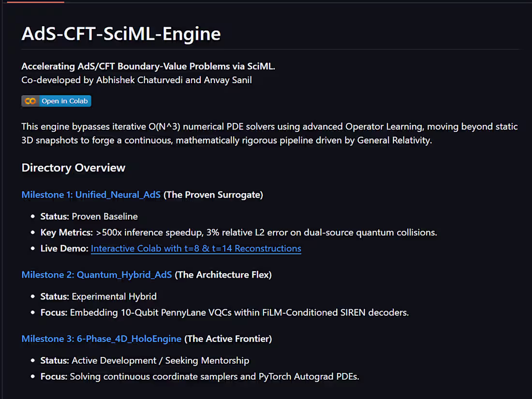Click the Focus bullet about 10-Qubit PennyLane VQCs
The width and height of the screenshot is (532, 399).
(x=224, y=312)
